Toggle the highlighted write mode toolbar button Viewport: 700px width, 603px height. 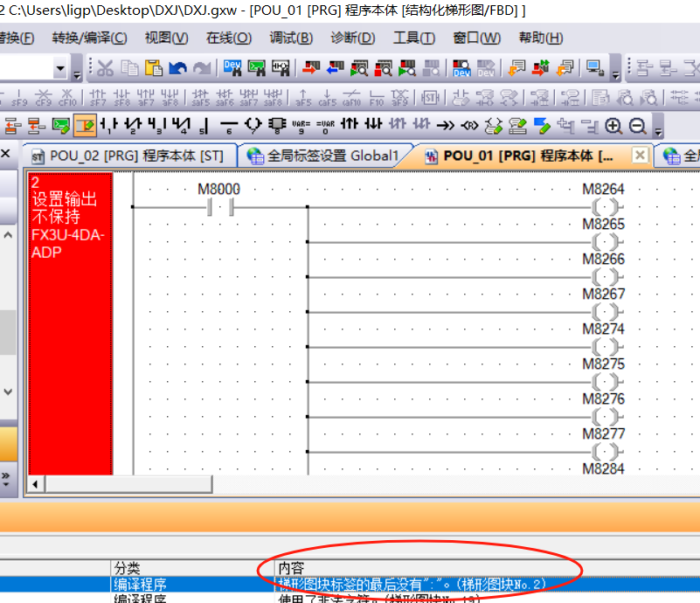[85, 126]
